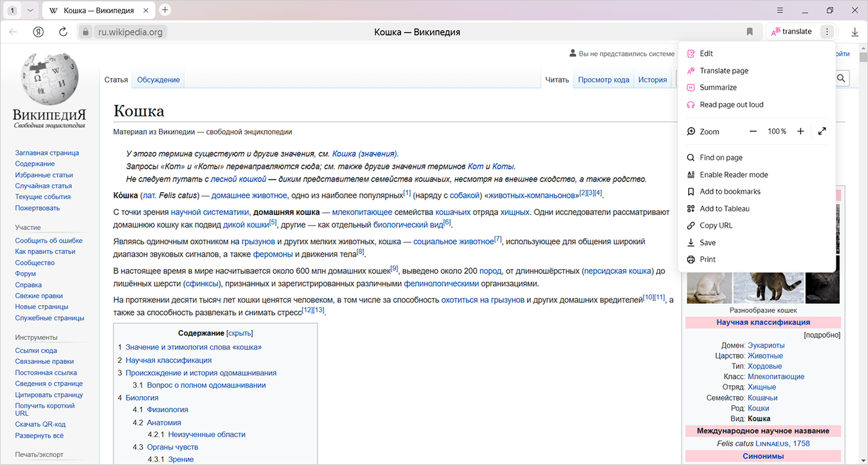Image resolution: width=868 pixels, height=465 pixels.
Task: Expand classification details via "подробно"
Action: coord(822,335)
